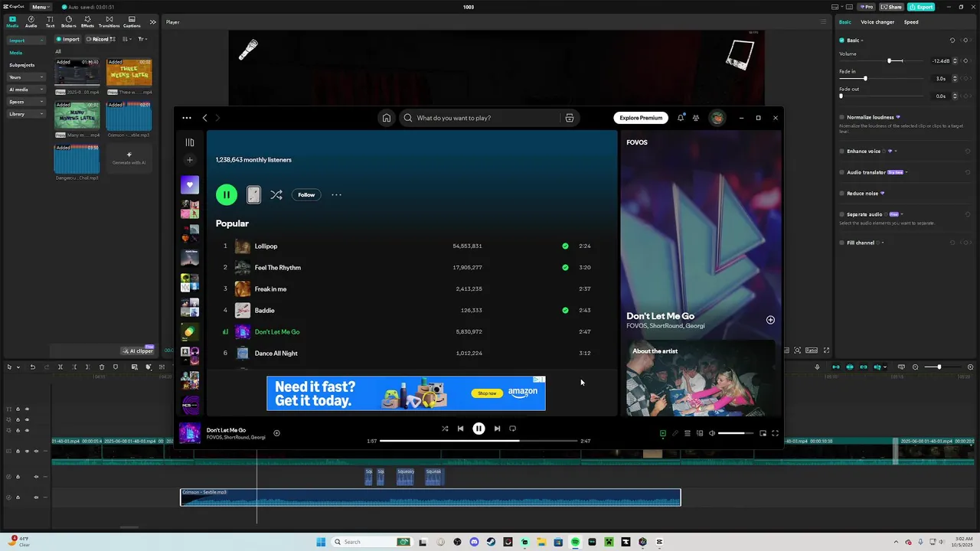The height and width of the screenshot is (551, 980).
Task: Expand AI media section
Action: 26,90
